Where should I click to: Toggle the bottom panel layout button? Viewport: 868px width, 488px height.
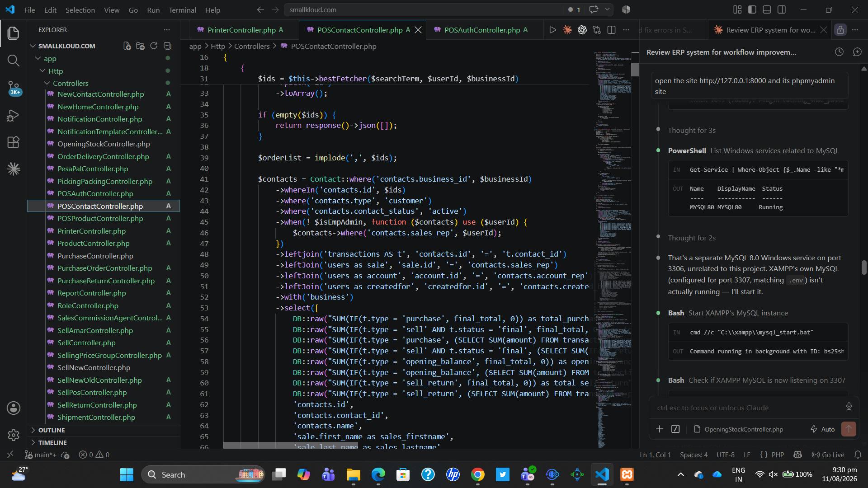click(767, 9)
